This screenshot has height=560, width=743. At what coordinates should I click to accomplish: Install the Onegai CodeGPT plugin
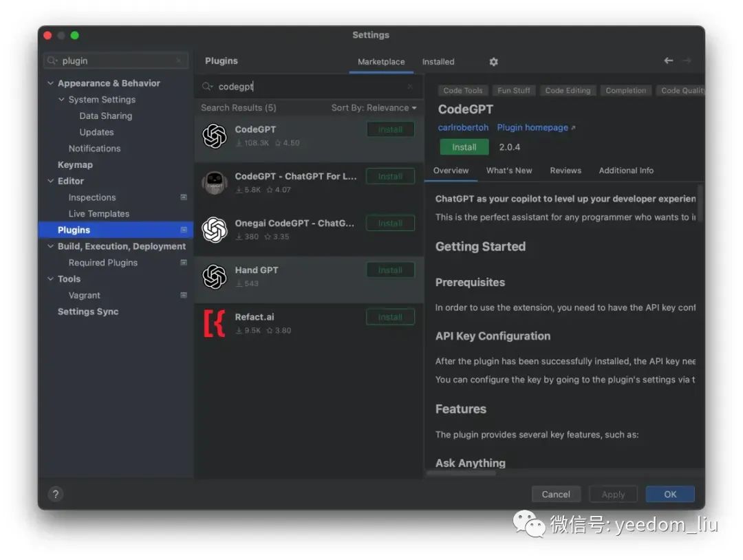click(391, 223)
